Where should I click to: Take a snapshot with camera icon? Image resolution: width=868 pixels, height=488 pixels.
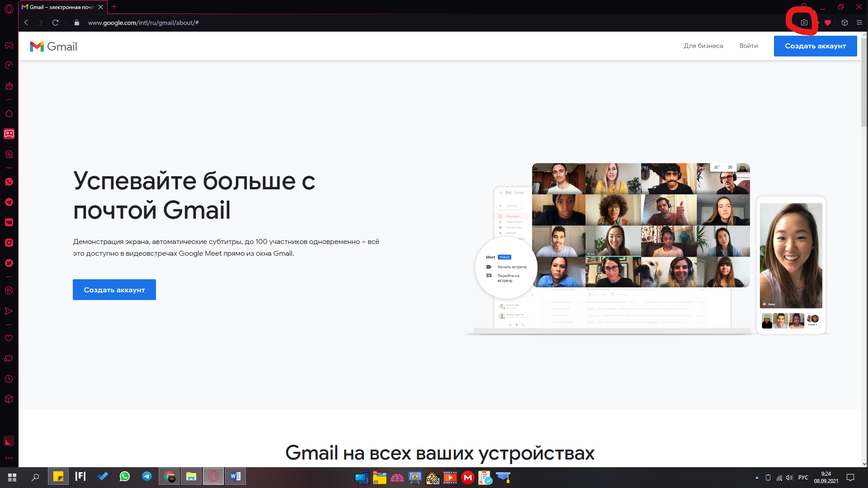pos(804,23)
